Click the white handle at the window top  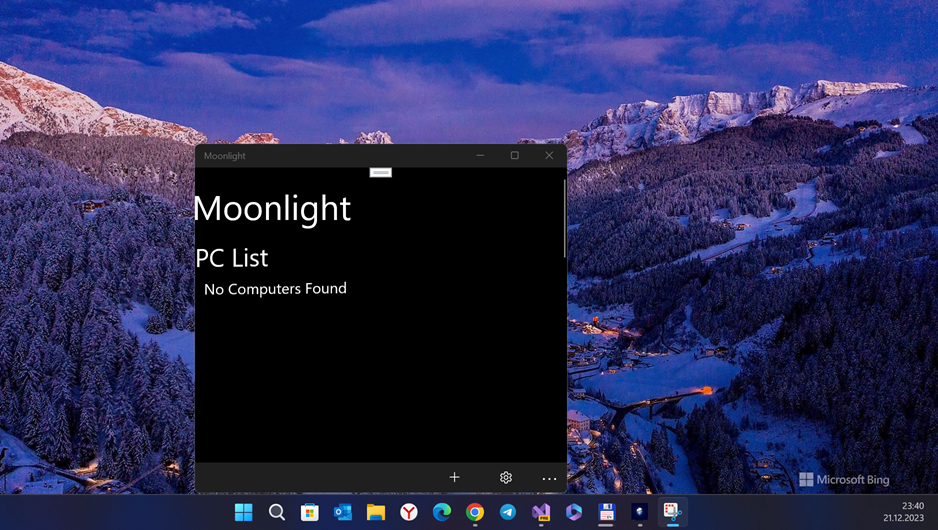(380, 173)
